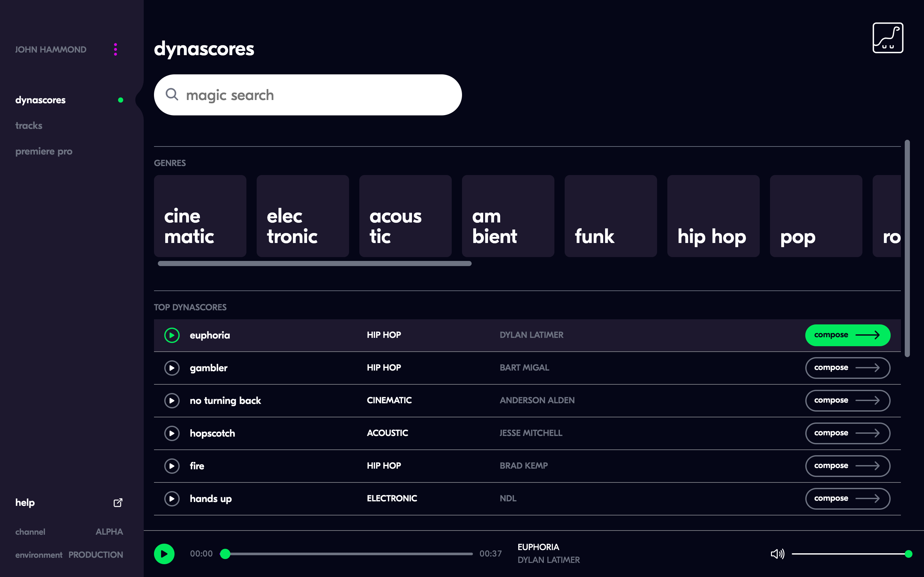This screenshot has width=924, height=577.
Task: Mute audio via the speaker icon
Action: [x=777, y=554]
